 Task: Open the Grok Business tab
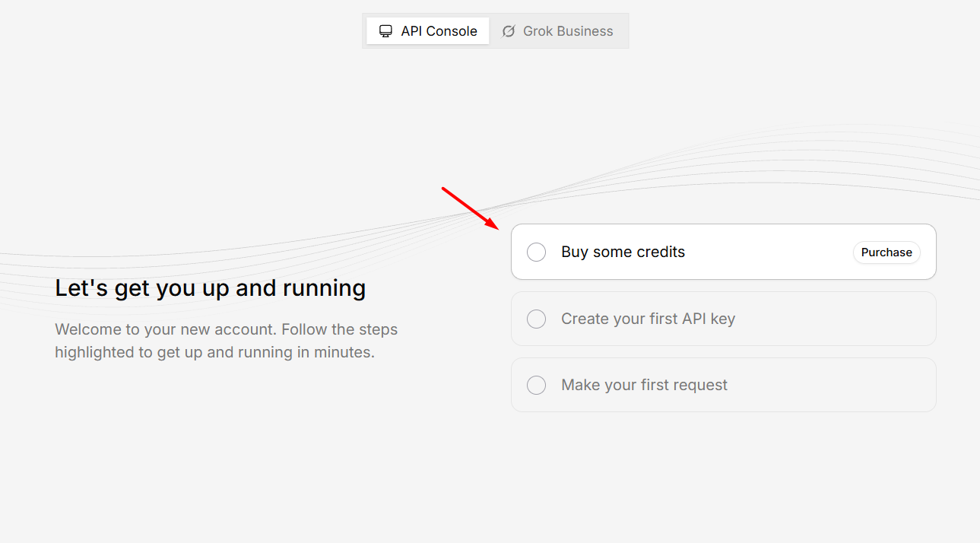point(559,31)
